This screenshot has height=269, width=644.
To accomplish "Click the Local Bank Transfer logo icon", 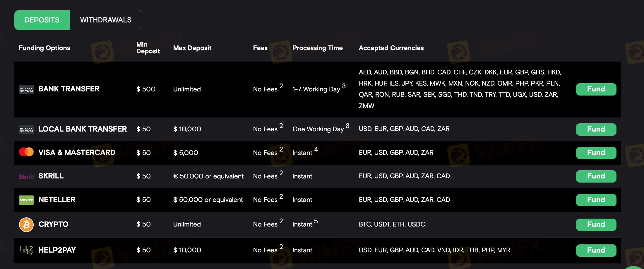I will click(x=26, y=130).
